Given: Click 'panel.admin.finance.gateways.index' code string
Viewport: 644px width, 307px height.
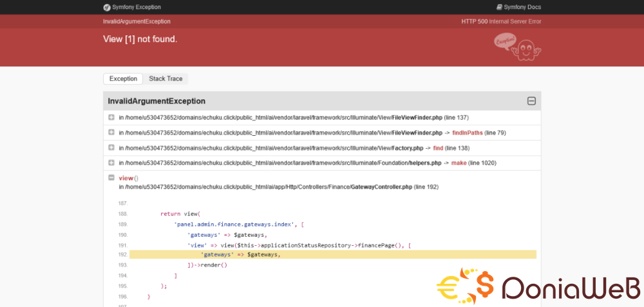Looking at the screenshot, I should point(234,225).
